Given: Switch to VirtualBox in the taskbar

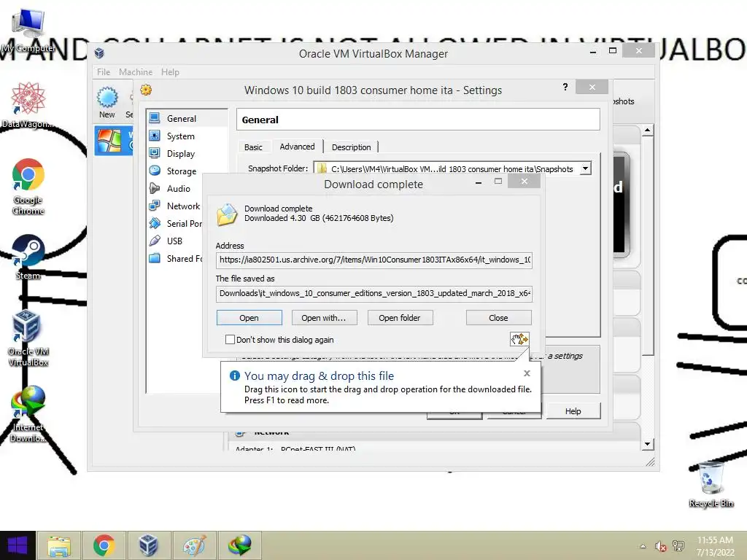Looking at the screenshot, I should pos(148,545).
